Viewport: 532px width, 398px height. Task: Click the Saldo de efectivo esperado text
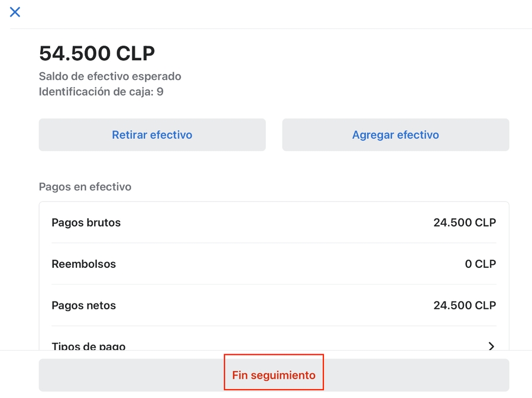[110, 76]
